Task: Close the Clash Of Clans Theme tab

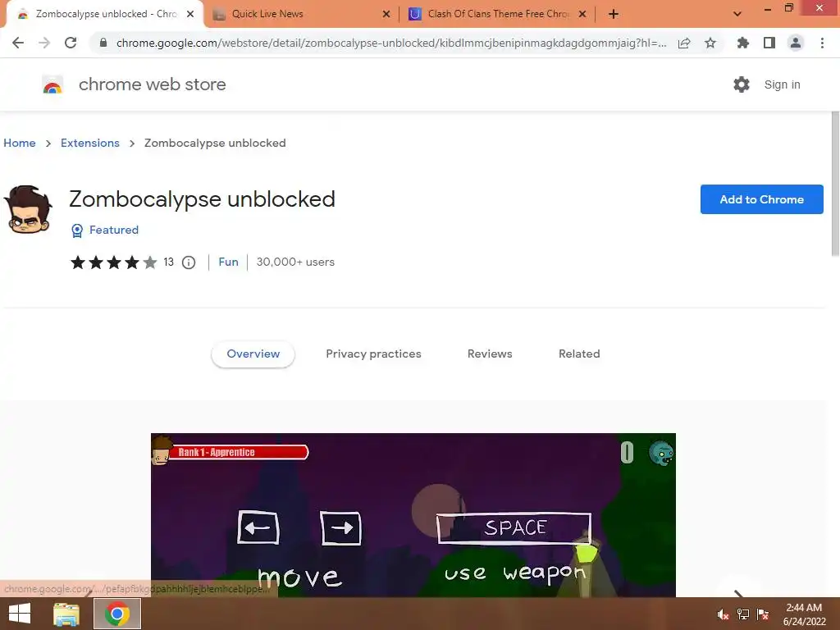Action: 582,14
